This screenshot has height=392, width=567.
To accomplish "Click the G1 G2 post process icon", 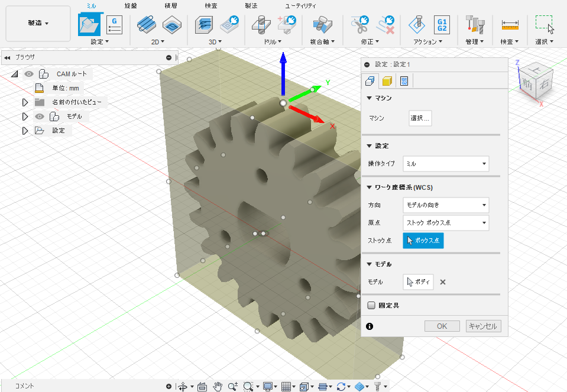I will [442, 25].
